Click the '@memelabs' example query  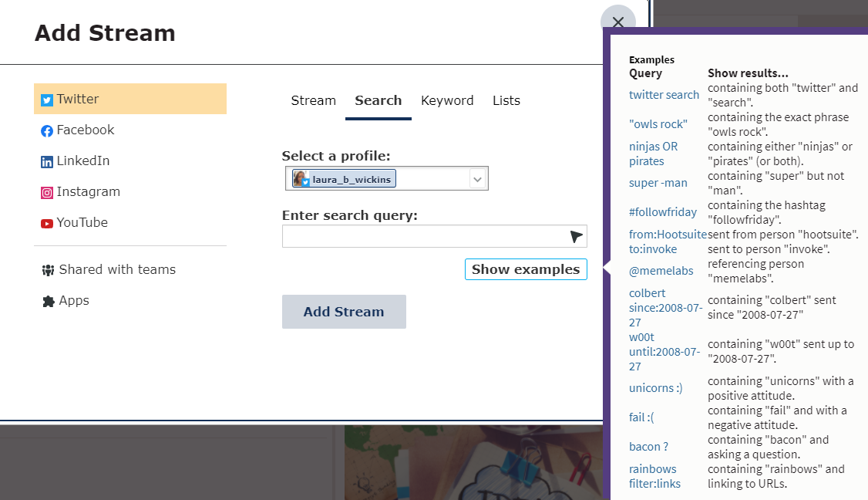(x=661, y=271)
